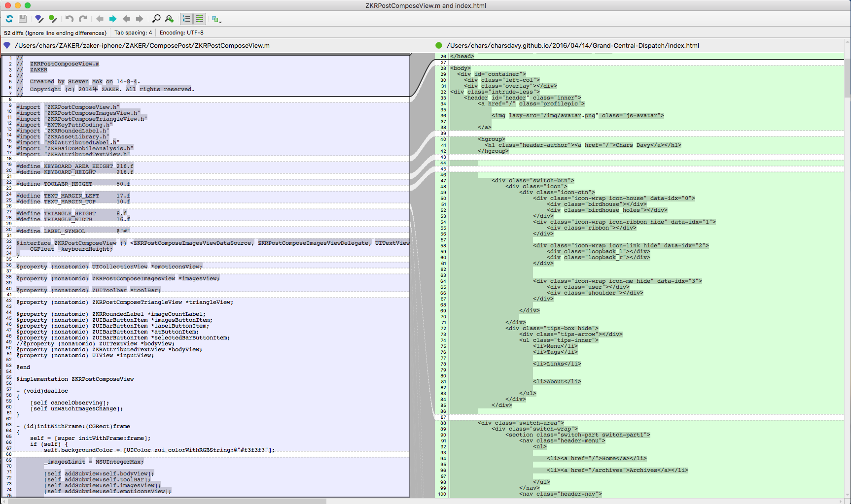The height and width of the screenshot is (504, 851).
Task: Click the <li>Links</li> line
Action: [557, 364]
